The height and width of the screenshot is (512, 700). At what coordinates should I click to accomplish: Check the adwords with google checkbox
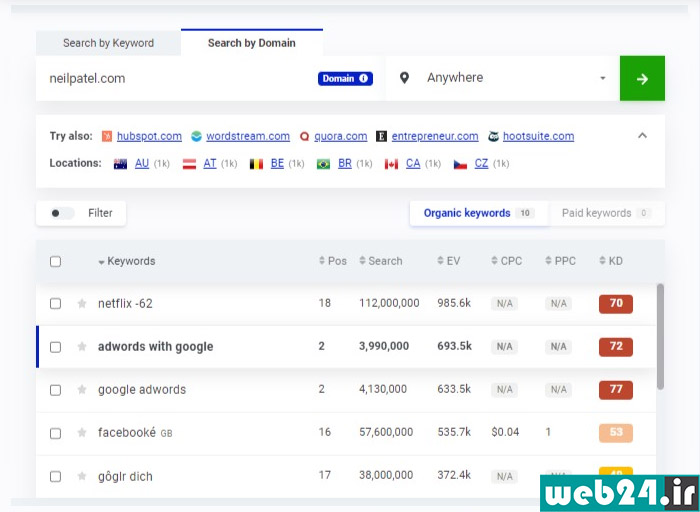(x=55, y=347)
